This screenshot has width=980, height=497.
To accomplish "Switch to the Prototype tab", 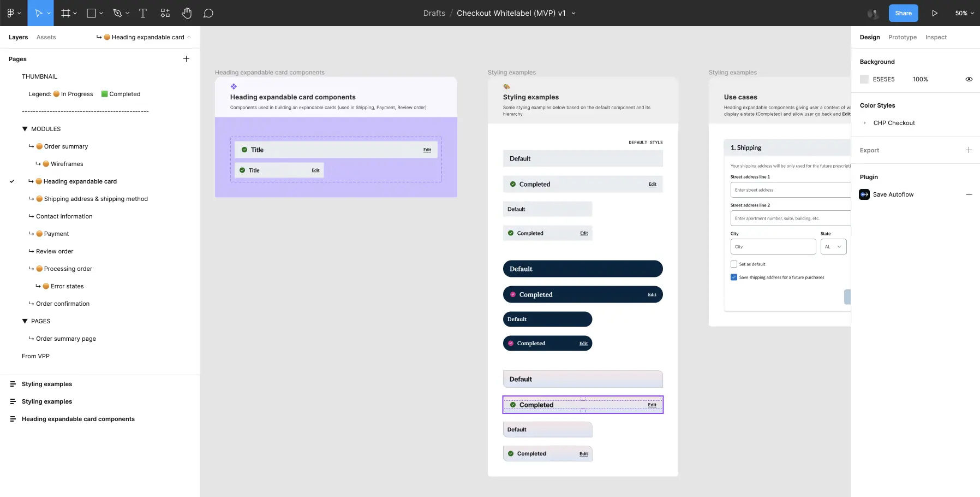I will click(901, 37).
